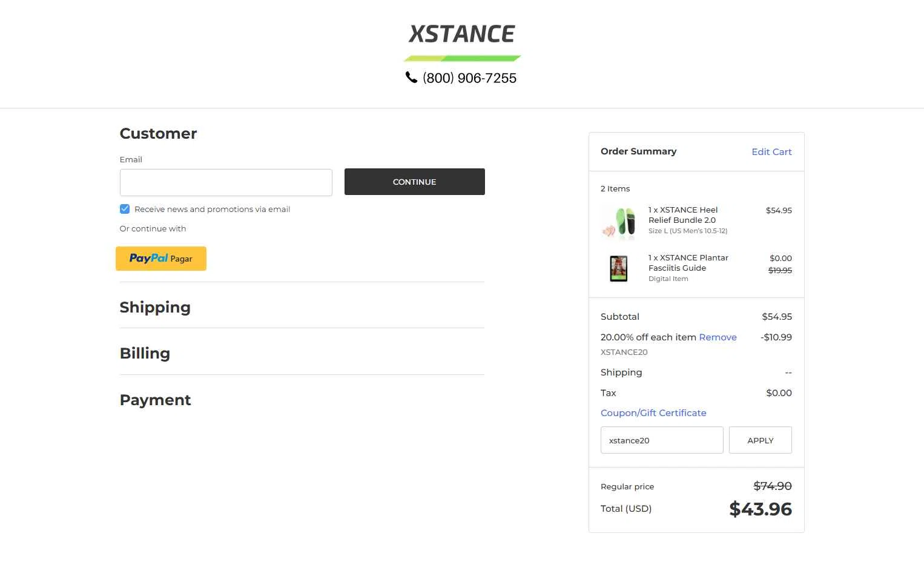
Task: Pay with the PayPal Pagar button
Action: (161, 259)
